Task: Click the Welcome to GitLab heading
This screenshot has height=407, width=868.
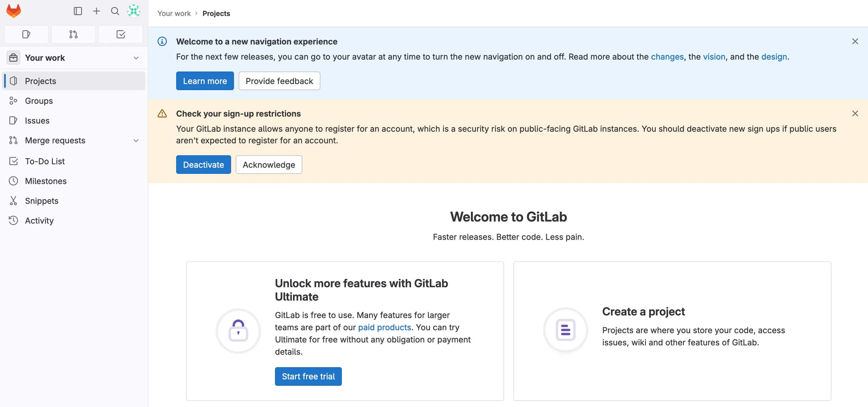Action: [x=508, y=217]
